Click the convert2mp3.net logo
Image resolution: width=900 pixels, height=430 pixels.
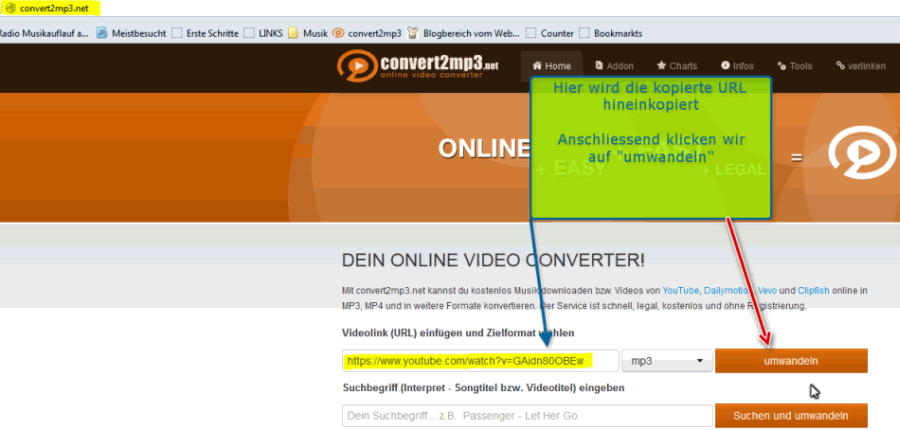[417, 67]
